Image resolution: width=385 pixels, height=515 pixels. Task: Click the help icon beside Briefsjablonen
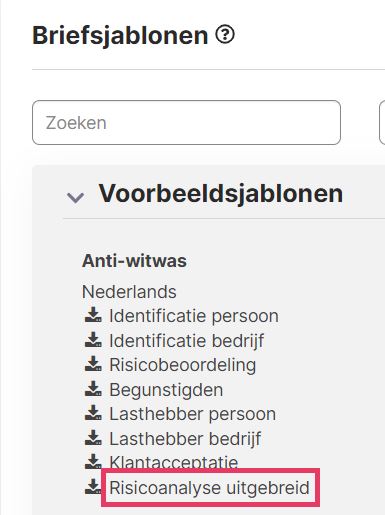[x=225, y=35]
